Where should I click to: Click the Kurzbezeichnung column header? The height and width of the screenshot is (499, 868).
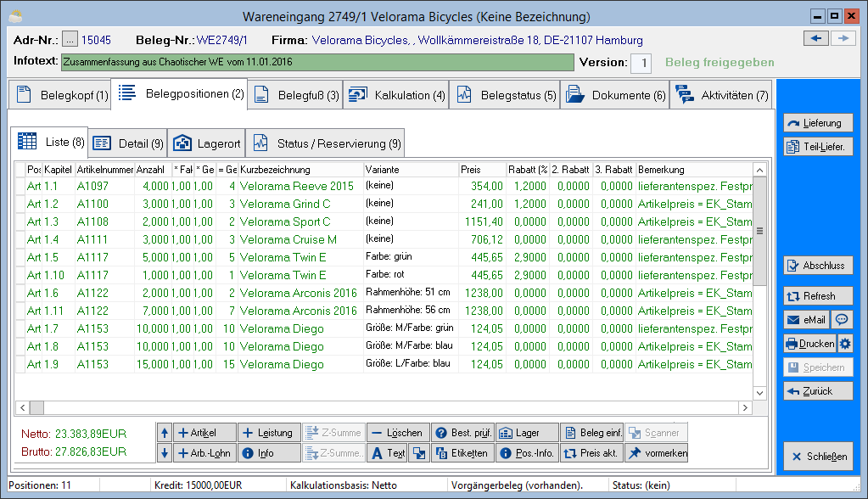[300, 170]
